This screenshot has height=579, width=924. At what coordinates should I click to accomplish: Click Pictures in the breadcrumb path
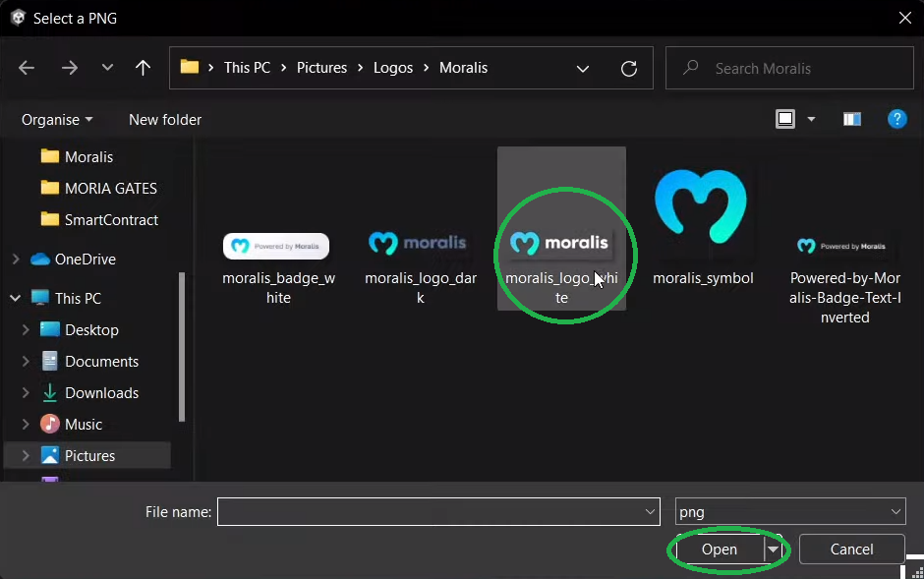[x=321, y=68]
